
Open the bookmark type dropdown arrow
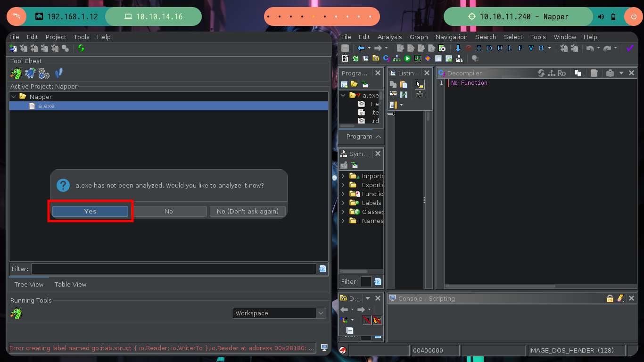pos(549,48)
